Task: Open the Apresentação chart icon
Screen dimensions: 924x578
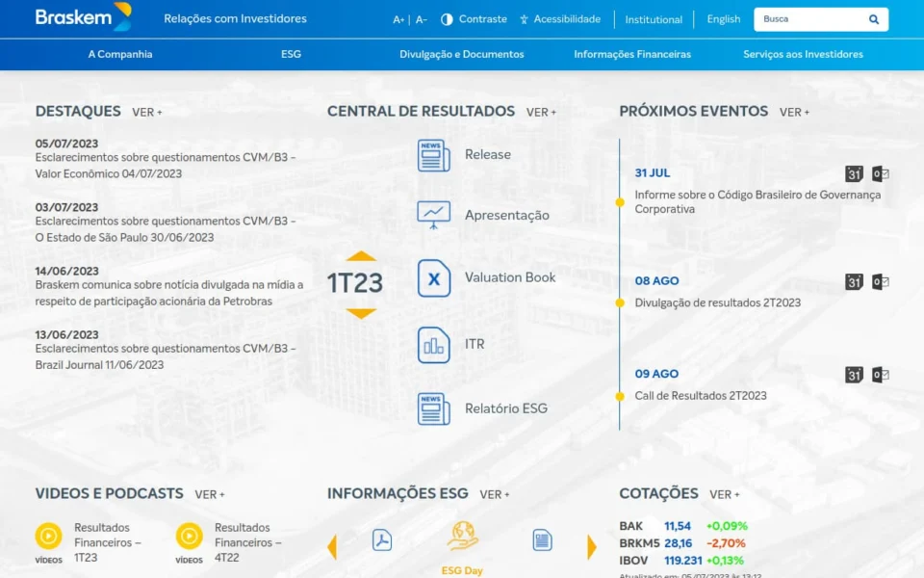Action: 434,215
